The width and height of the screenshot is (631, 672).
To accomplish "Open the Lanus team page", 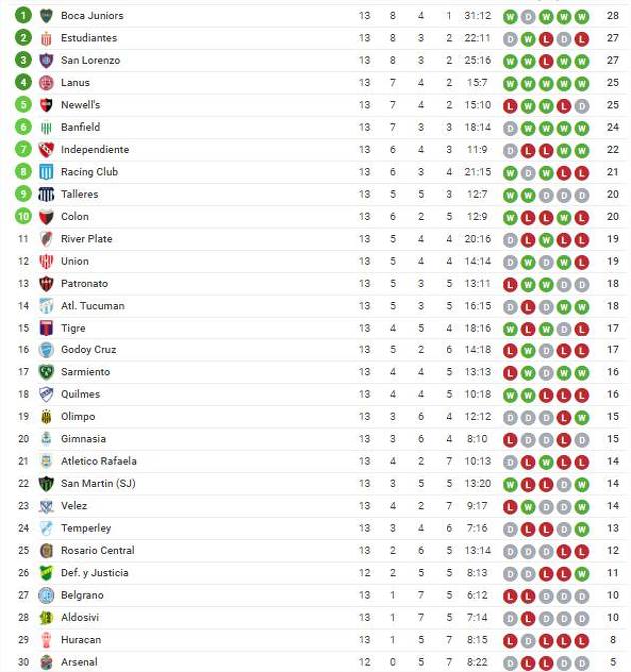I will [75, 83].
